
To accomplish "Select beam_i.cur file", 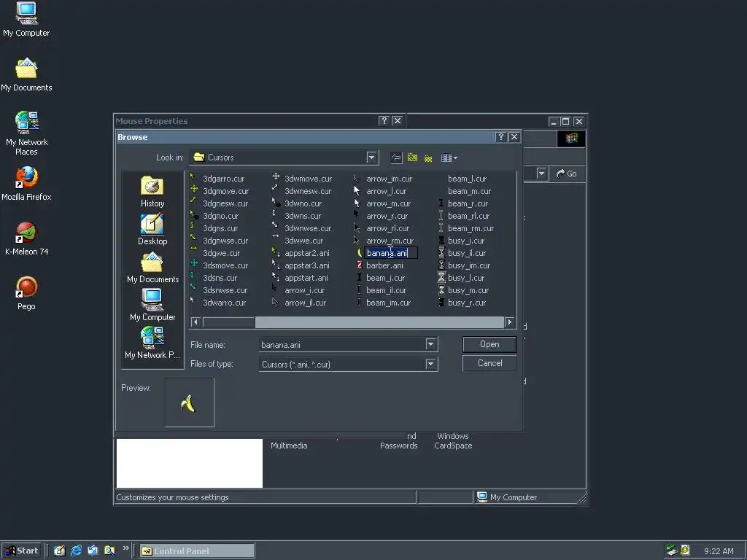I will coord(385,278).
